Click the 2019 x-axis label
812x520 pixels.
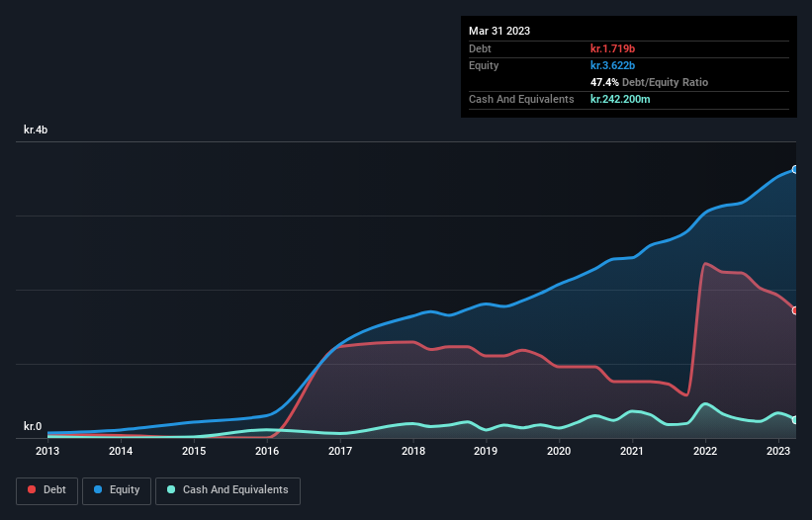(486, 451)
